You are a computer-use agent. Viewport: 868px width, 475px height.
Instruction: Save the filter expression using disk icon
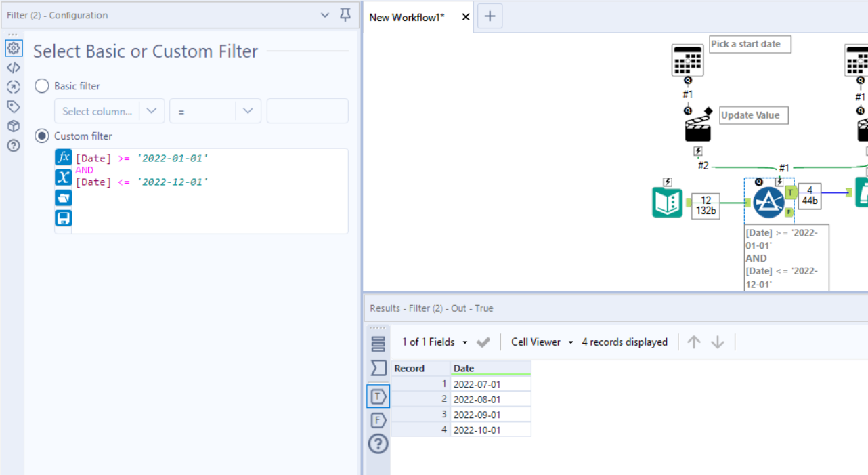tap(63, 218)
